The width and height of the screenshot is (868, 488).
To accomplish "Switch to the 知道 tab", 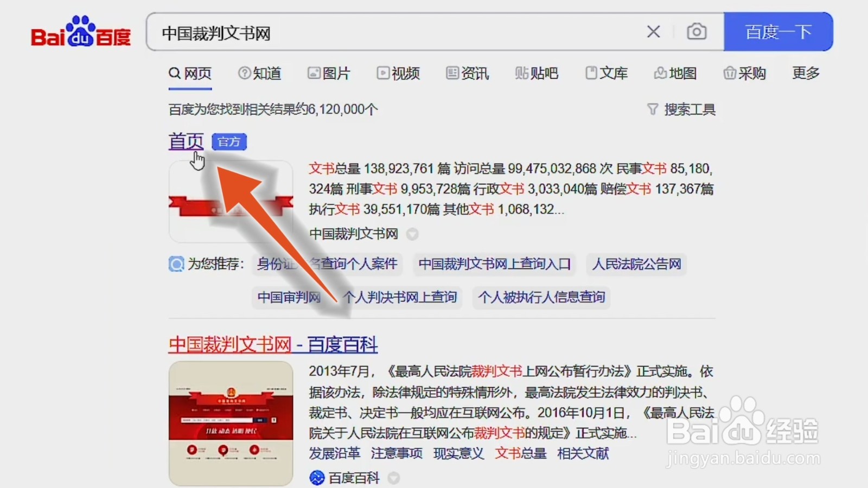I will [260, 73].
